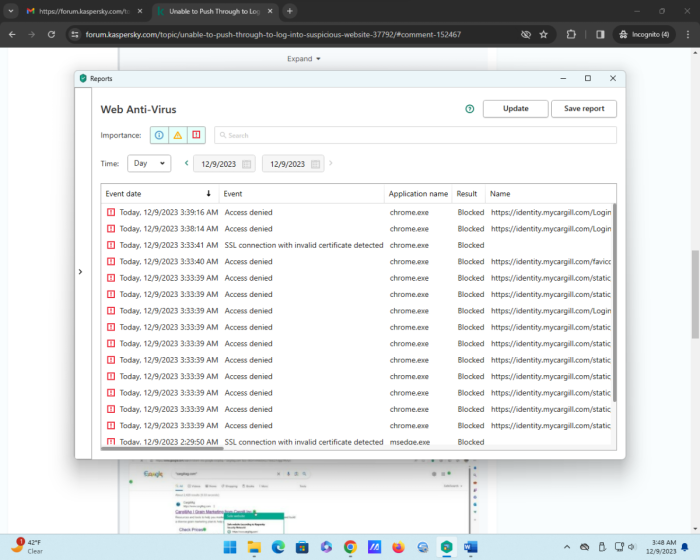Open notifications bell in system tray

tap(685, 547)
